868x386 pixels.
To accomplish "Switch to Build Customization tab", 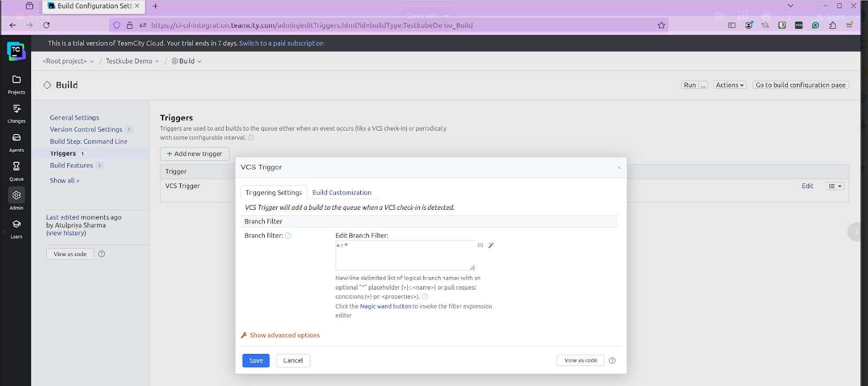I will click(342, 192).
